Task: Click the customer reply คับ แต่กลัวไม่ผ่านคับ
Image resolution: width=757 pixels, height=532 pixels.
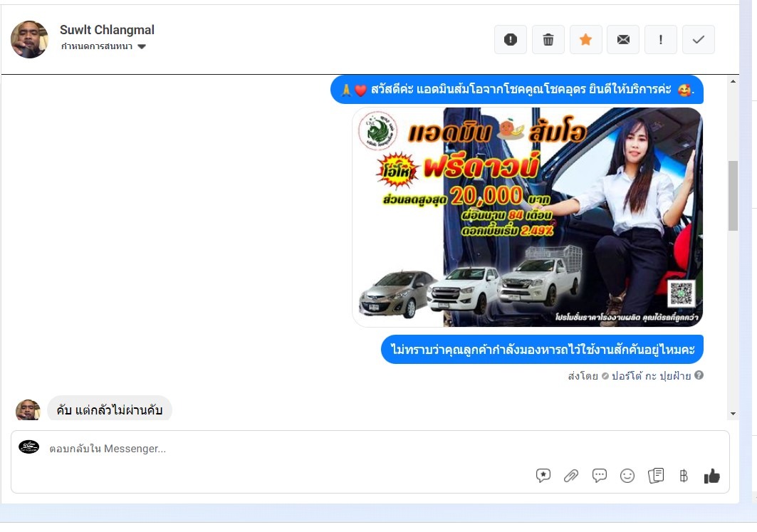Action: tap(110, 410)
